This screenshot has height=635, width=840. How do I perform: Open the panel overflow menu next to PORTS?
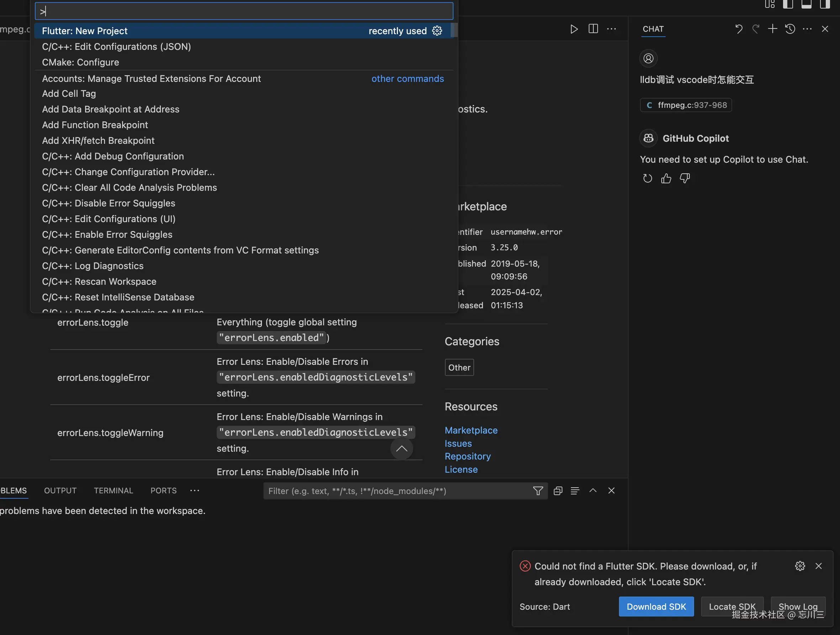pyautogui.click(x=194, y=491)
